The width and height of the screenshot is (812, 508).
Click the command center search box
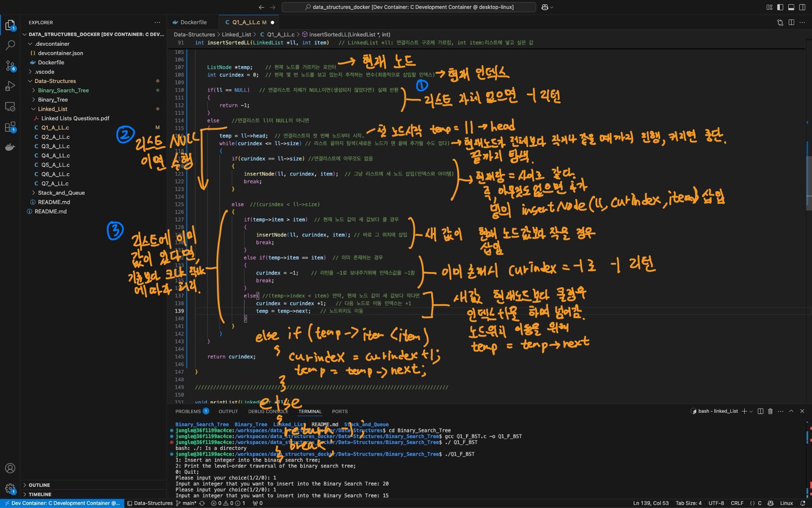(409, 7)
